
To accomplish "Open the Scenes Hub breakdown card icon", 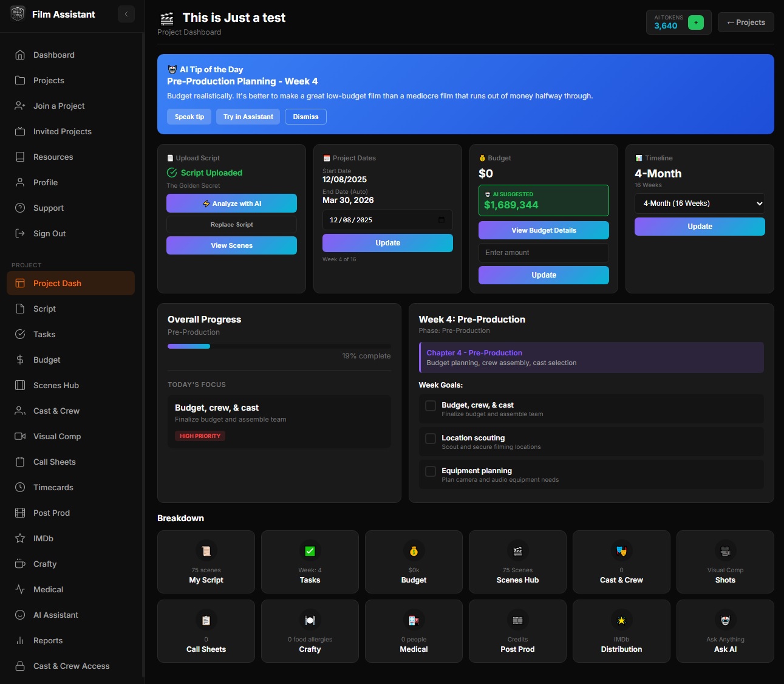I will [x=517, y=551].
